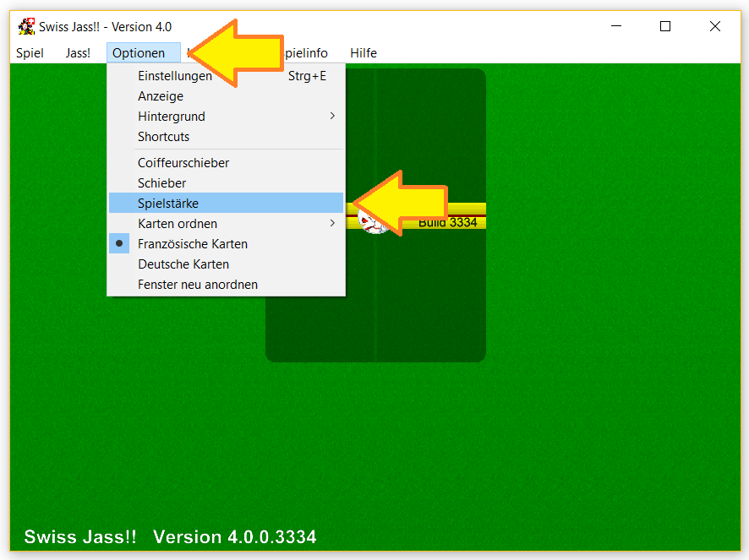Choose Fenster neu anordnen
This screenshot has width=749, height=560.
point(226,285)
